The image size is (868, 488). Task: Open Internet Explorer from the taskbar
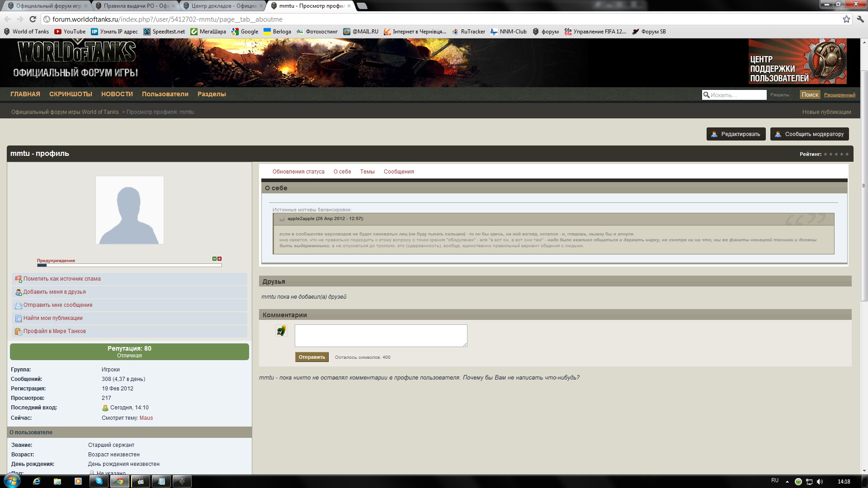coord(37,481)
